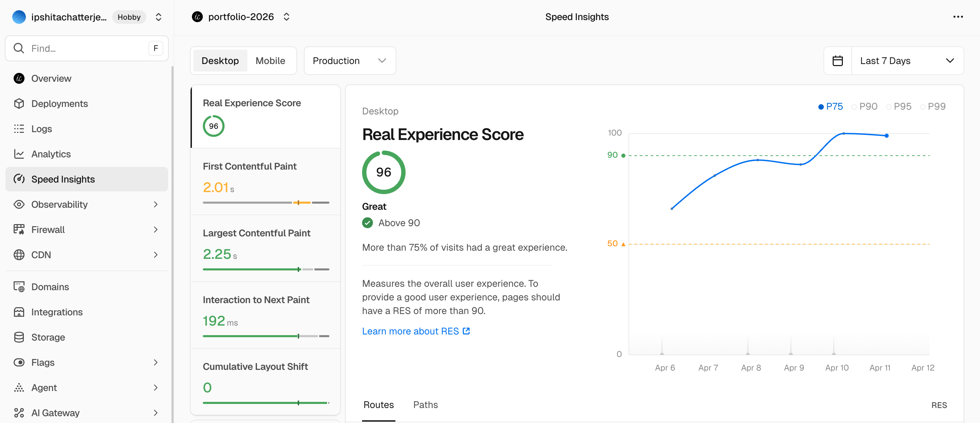Expand the AI Gateway submenu chevron
The width and height of the screenshot is (980, 423).
pyautogui.click(x=156, y=413)
